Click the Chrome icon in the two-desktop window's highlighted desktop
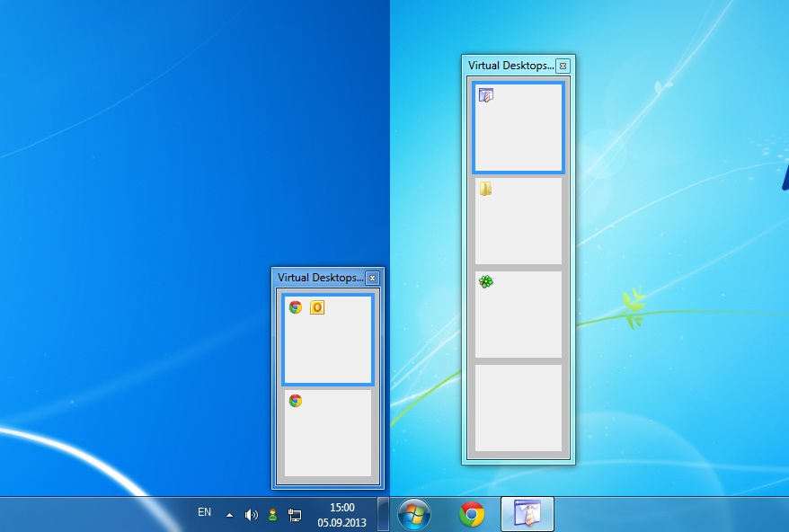The height and width of the screenshot is (532, 789). (x=296, y=307)
